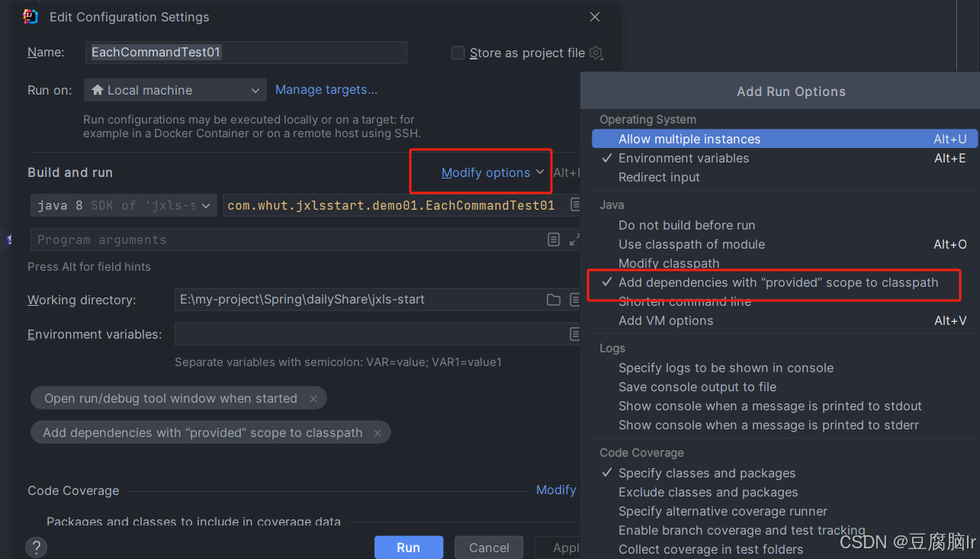The width and height of the screenshot is (980, 559).
Task: Click the Cancel button
Action: [489, 547]
